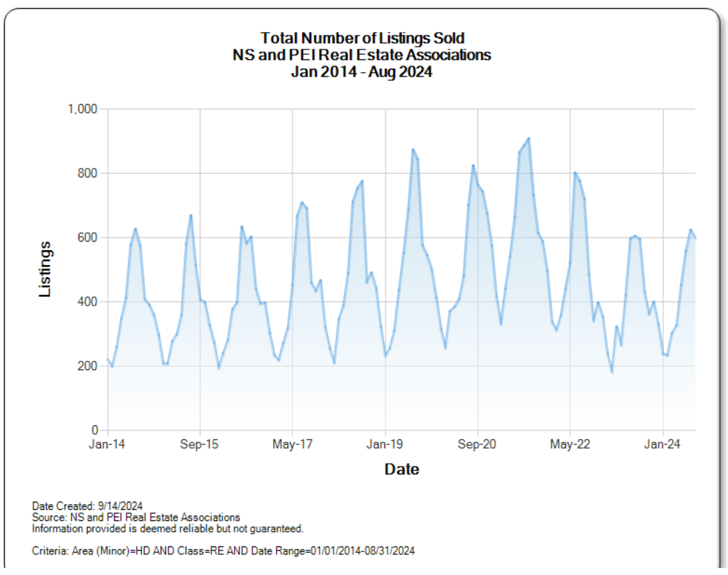The height and width of the screenshot is (575, 728).
Task: Click the 'Date Created: 9/14/2024' footer text
Action: 87,506
